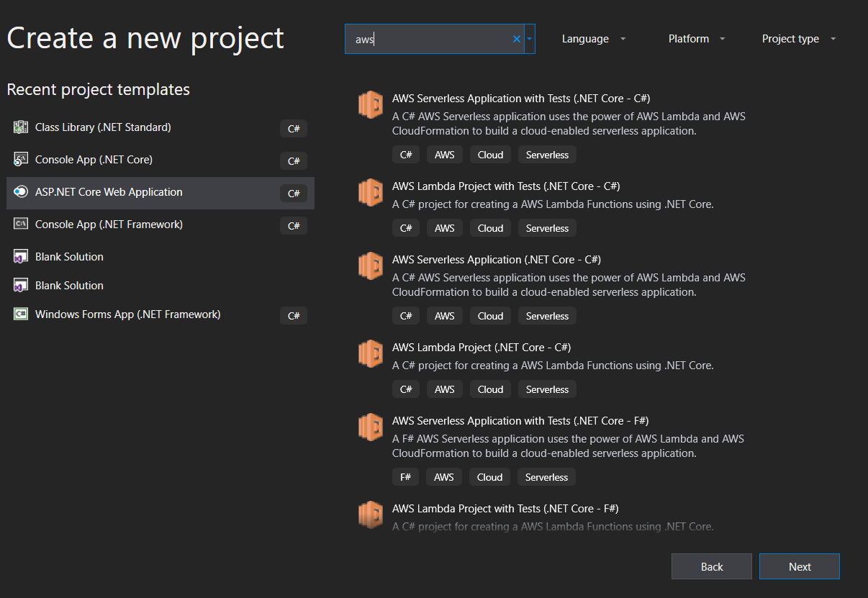This screenshot has height=598, width=868.
Task: Click the Next button
Action: (x=799, y=566)
